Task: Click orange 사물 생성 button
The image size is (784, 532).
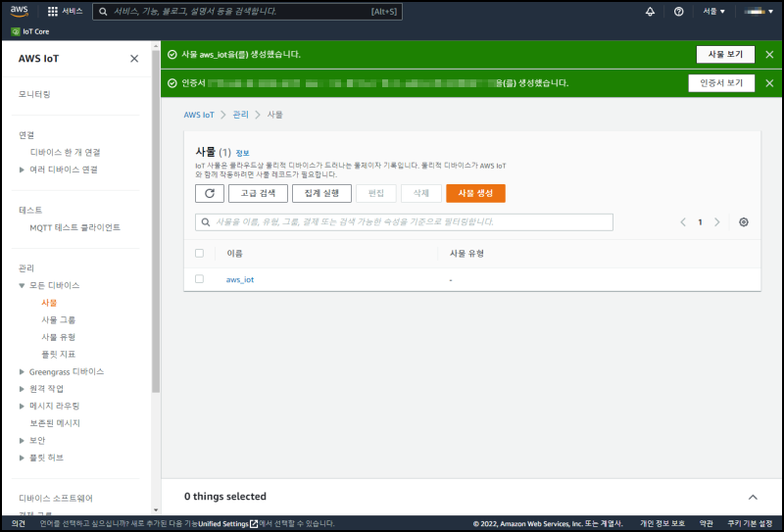Action: coord(475,194)
